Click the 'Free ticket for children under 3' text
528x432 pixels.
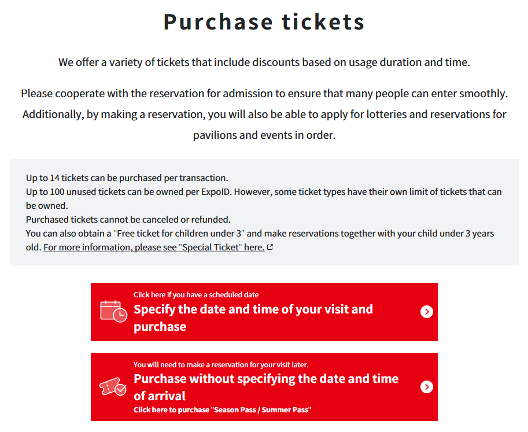(180, 233)
